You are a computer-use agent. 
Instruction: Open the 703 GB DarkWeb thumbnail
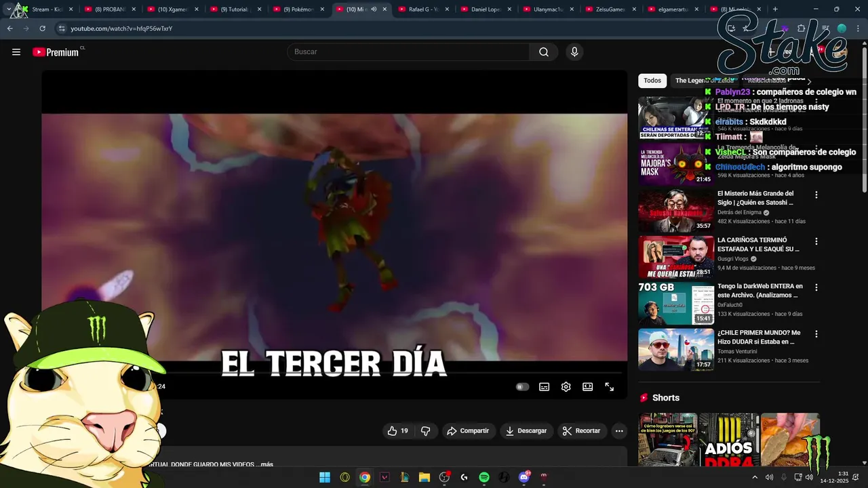(676, 303)
